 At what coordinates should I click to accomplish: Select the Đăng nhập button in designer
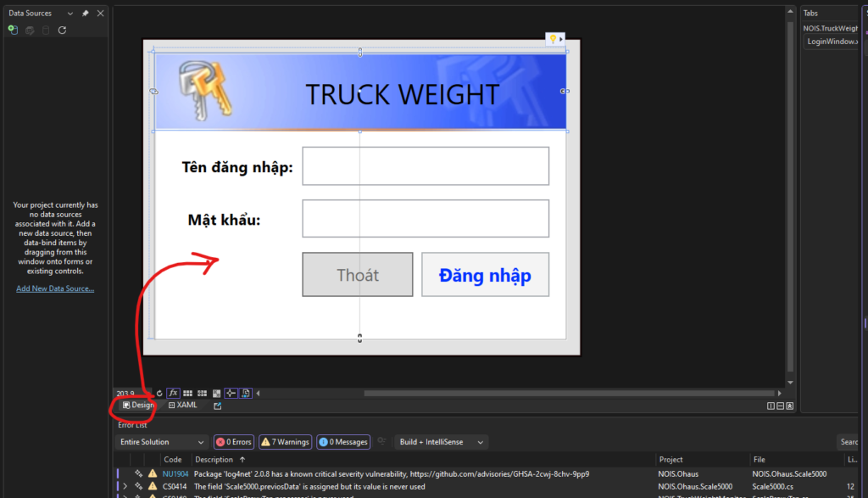click(485, 275)
